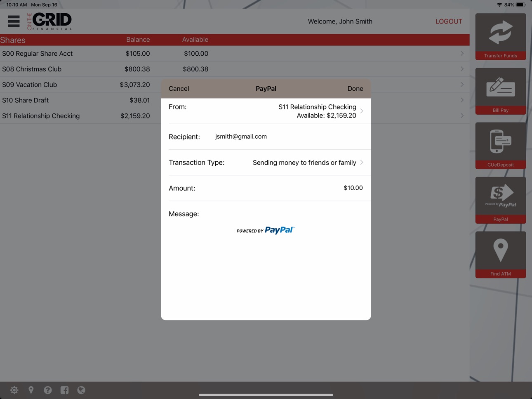Open S10 Share Draft row
Viewport: 532px width, 399px height.
[x=80, y=100]
